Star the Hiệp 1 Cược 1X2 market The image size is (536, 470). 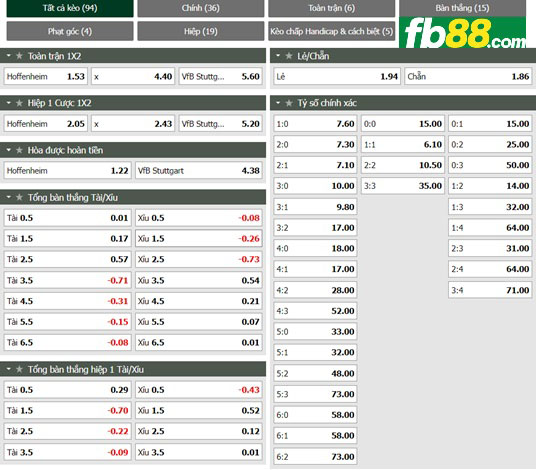pyautogui.click(x=19, y=103)
